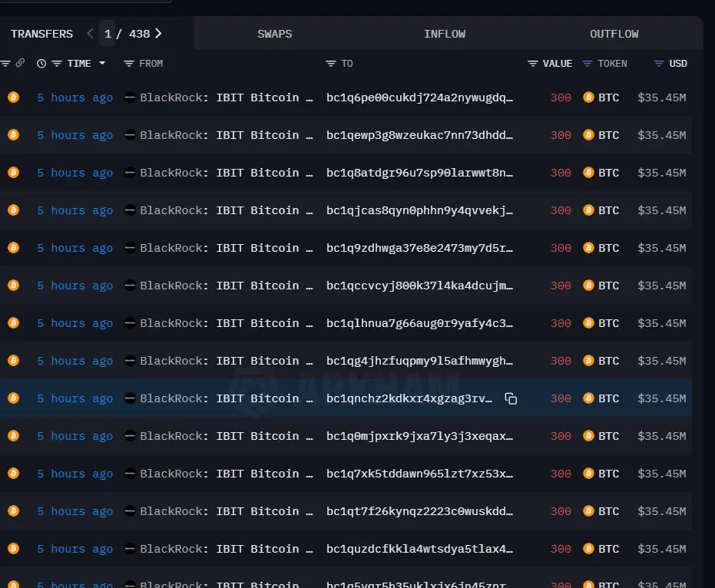Open address bc1qccvcyj800k37l4ka4dcujm
Viewport: 715px width, 588px height.
click(419, 286)
